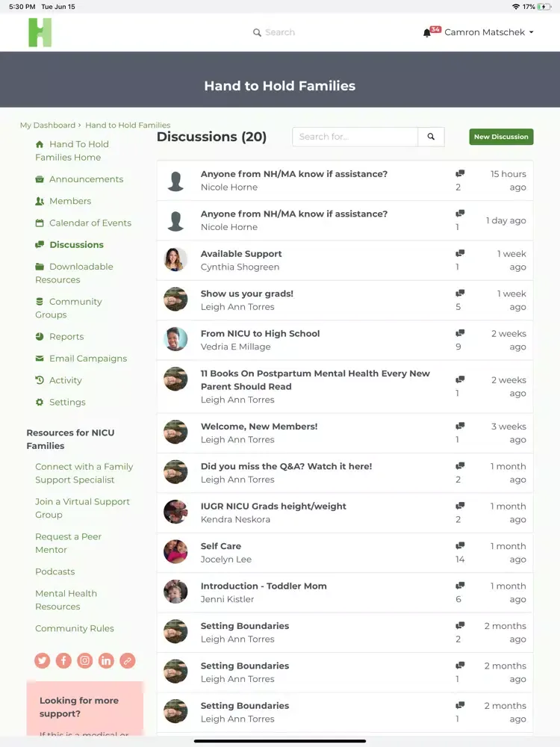Open Announcements in sidebar

[86, 179]
